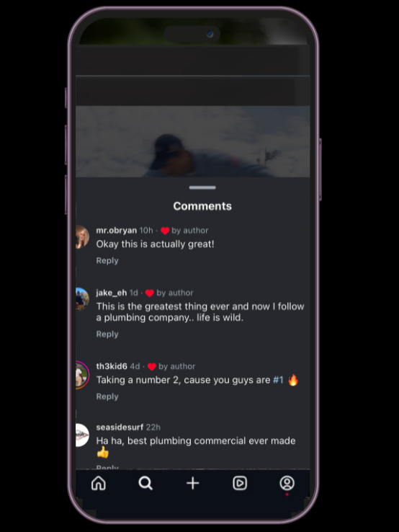The width and height of the screenshot is (399, 532).
Task: Reply to th3kid6's comment
Action: point(107,396)
